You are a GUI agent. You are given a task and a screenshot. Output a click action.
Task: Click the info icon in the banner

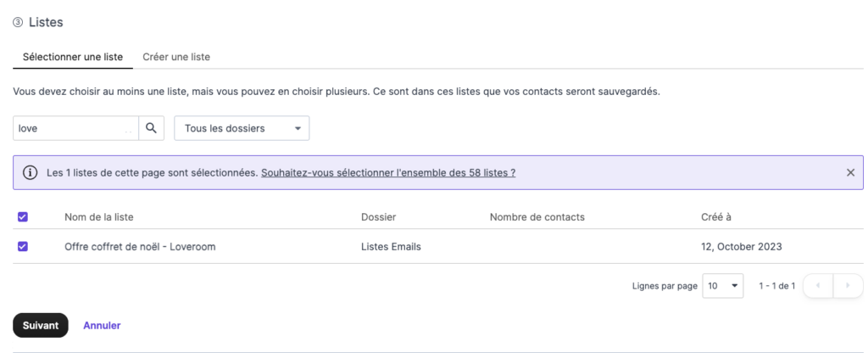(30, 172)
